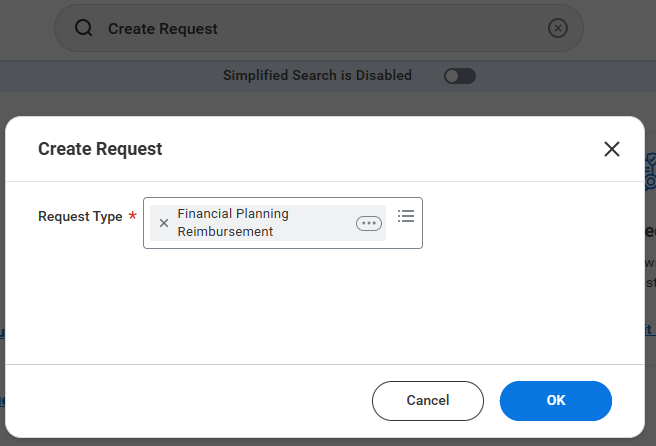Click the Request Type field label
Screen dimensions: 656x446
pyautogui.click(x=80, y=216)
